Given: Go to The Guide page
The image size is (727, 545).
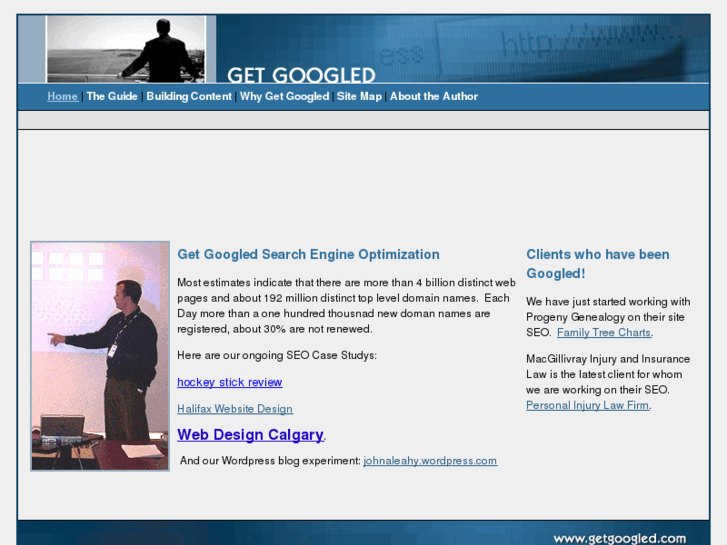Looking at the screenshot, I should (112, 96).
